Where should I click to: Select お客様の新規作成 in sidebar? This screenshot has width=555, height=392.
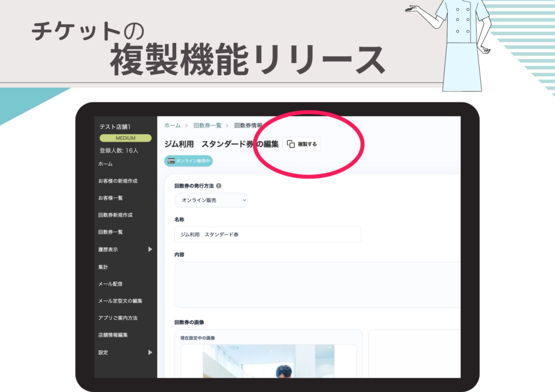point(118,181)
